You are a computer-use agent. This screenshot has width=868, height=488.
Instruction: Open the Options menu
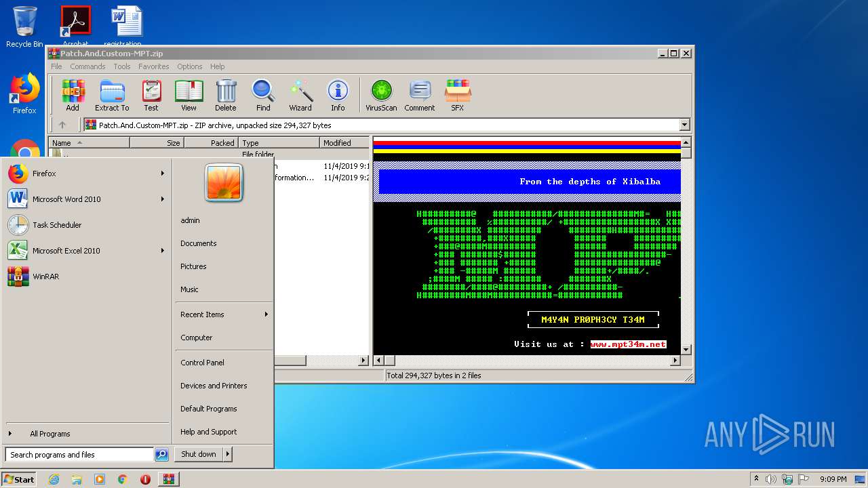[x=190, y=66]
